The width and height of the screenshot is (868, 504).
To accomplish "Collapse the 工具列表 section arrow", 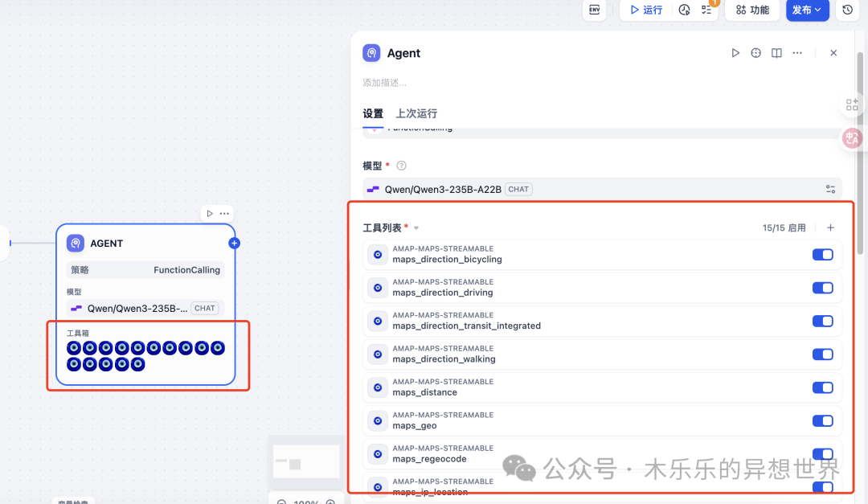I will [x=416, y=228].
